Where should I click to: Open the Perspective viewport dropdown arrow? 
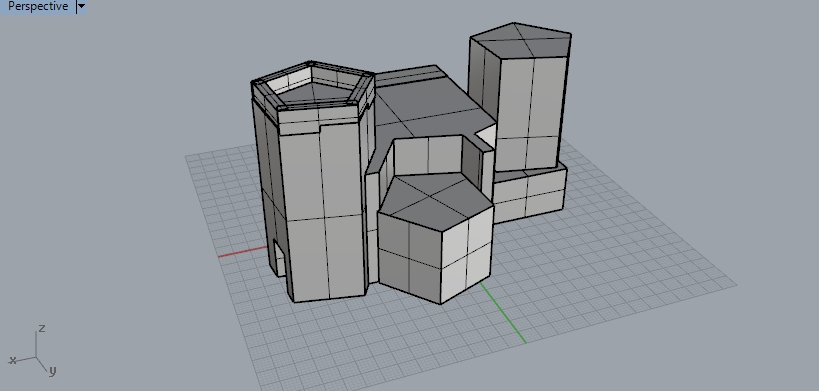point(81,7)
